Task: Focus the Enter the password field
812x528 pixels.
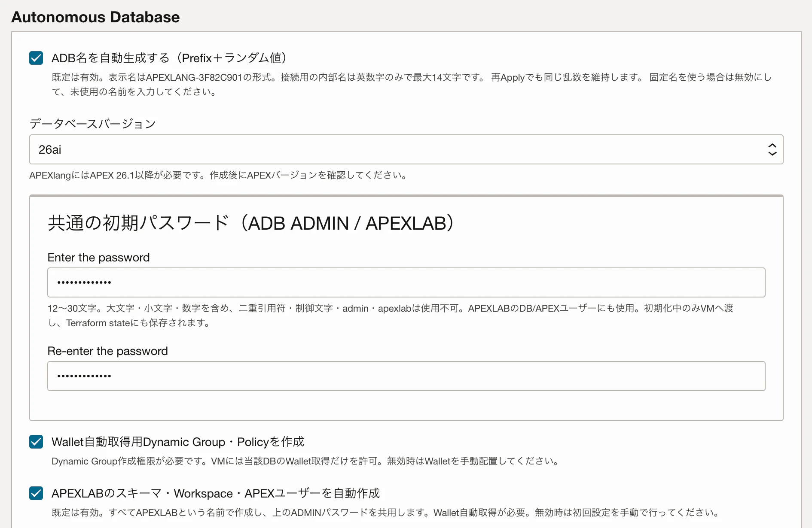Action: 406,282
